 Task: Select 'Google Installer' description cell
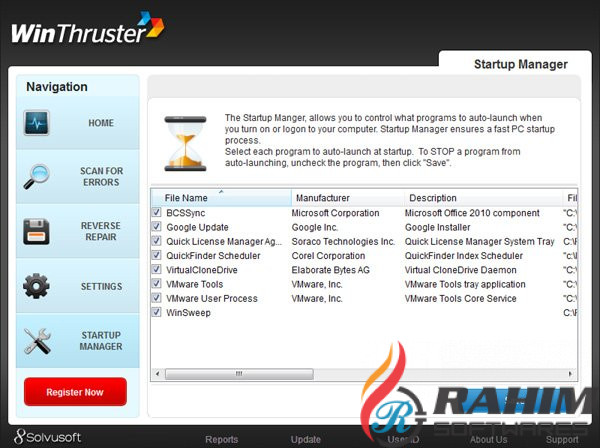coord(437,227)
